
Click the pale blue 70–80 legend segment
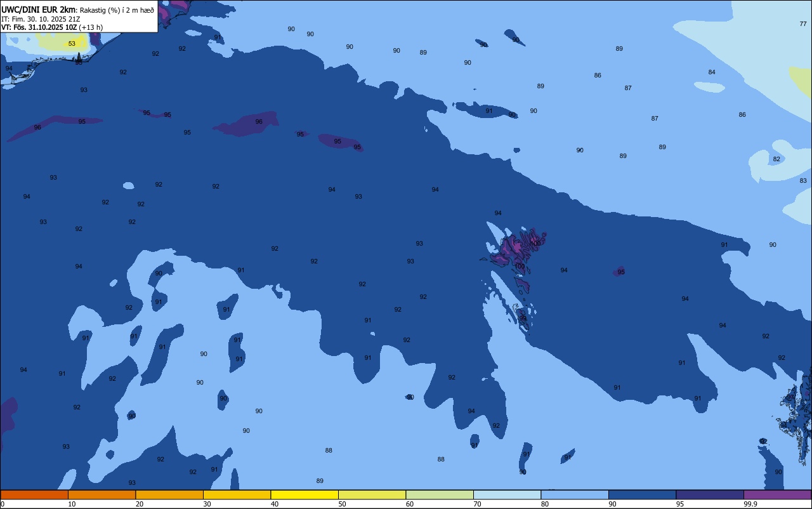pyautogui.click(x=507, y=494)
